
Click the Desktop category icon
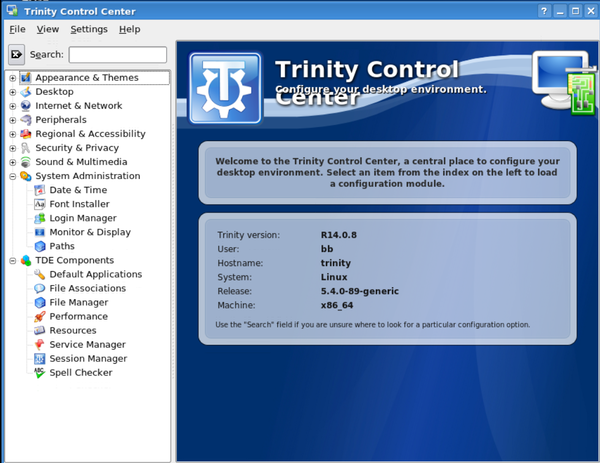coord(26,92)
